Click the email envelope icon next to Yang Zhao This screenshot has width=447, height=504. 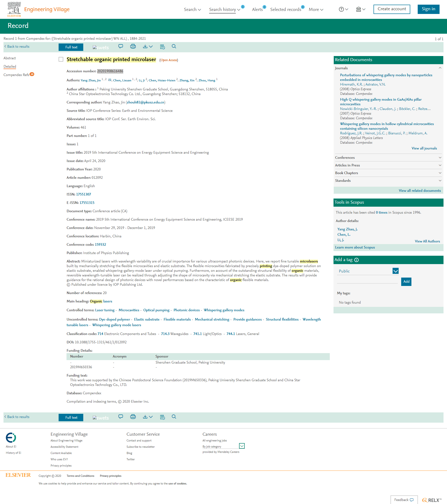pyautogui.click(x=110, y=80)
